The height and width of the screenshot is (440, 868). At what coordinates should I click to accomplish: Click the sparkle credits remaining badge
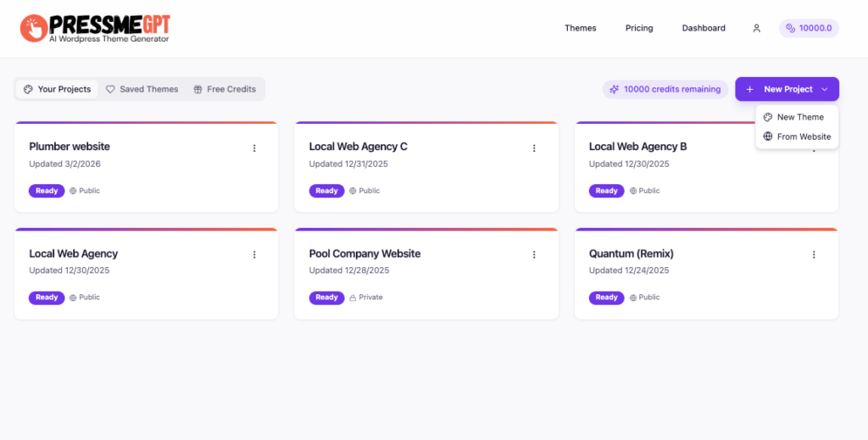coord(665,89)
